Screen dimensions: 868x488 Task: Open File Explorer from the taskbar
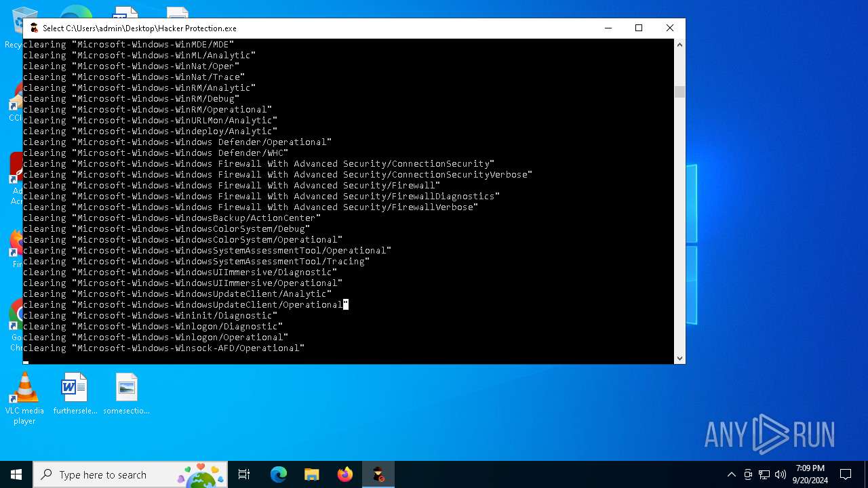tap(312, 474)
